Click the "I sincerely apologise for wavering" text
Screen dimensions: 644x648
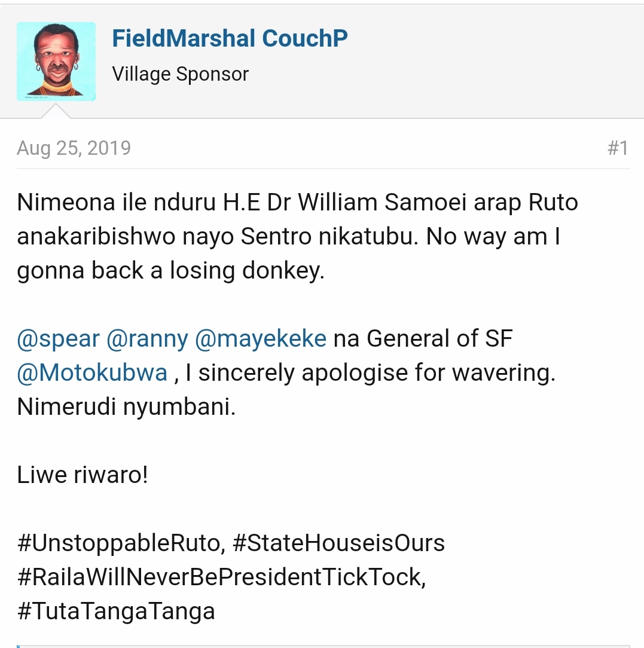click(x=370, y=373)
